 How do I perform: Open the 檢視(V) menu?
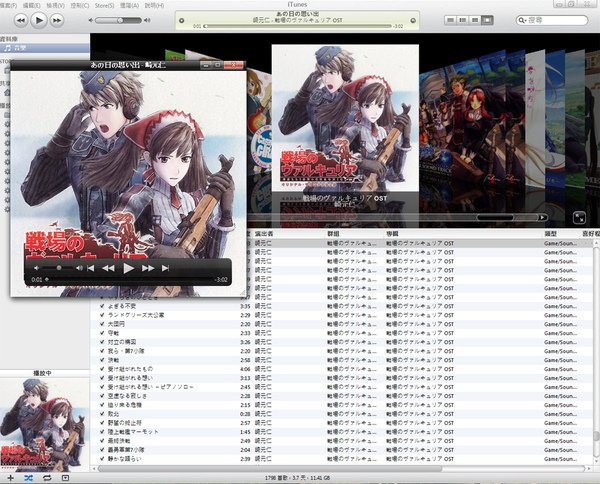[55, 5]
